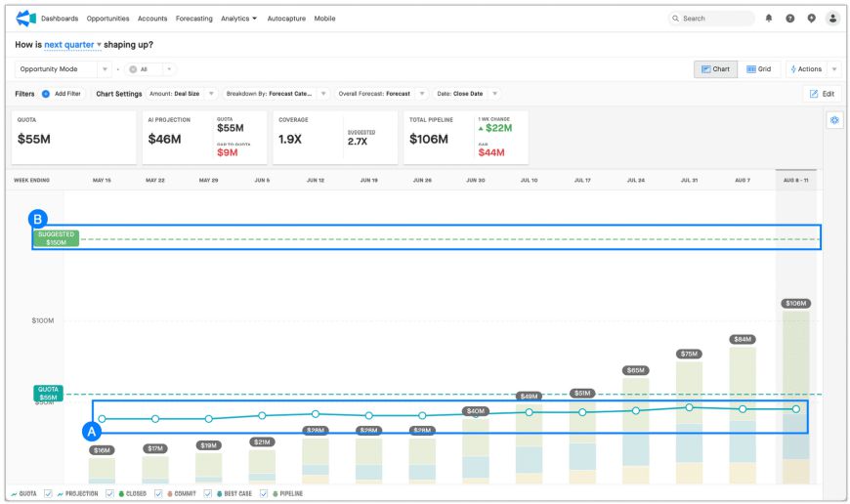Click the gray X icon beside All
This screenshot has width=850, height=504.
click(133, 69)
